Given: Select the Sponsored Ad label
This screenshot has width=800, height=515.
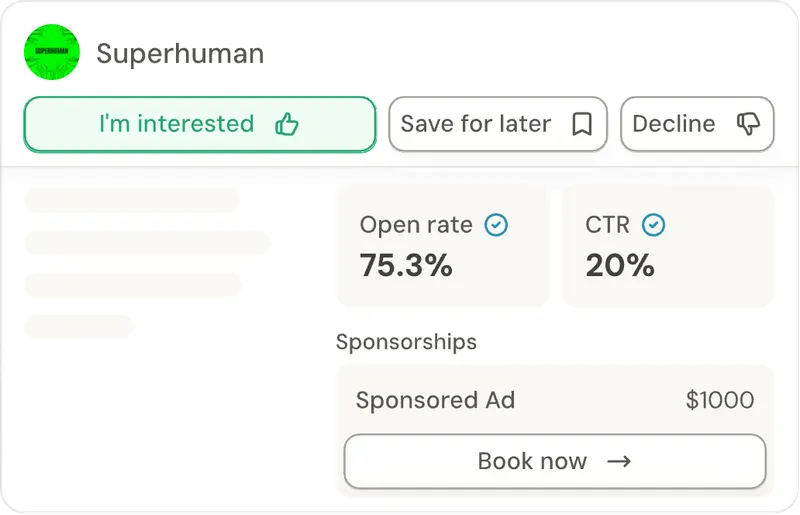Looking at the screenshot, I should tap(435, 401).
